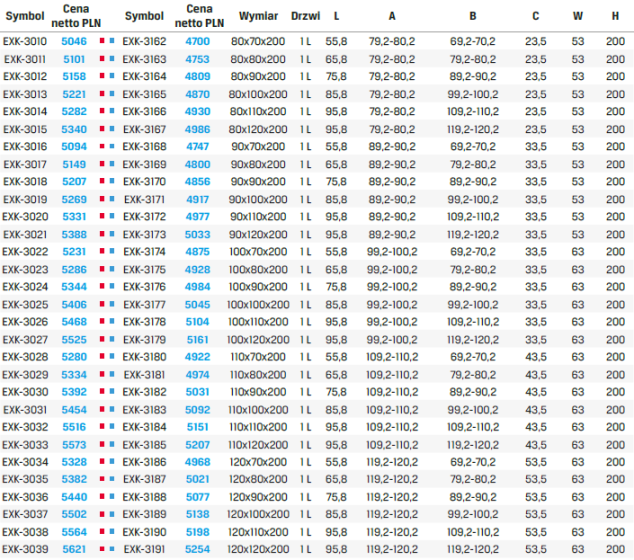Select B value 119,2-120,2 in EXK-3015 row

point(473,129)
